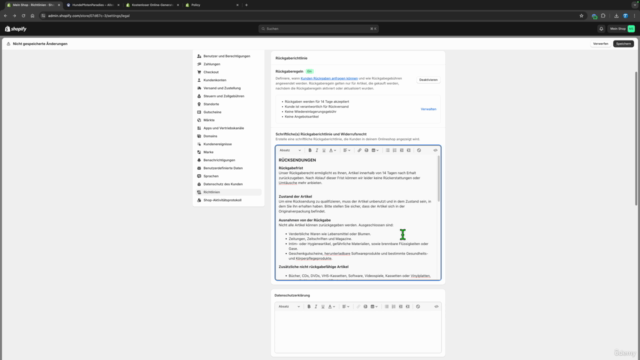This screenshot has height=360, width=640.
Task: Open the Kunden Rückgaben anfragen können link
Action: click(329, 78)
